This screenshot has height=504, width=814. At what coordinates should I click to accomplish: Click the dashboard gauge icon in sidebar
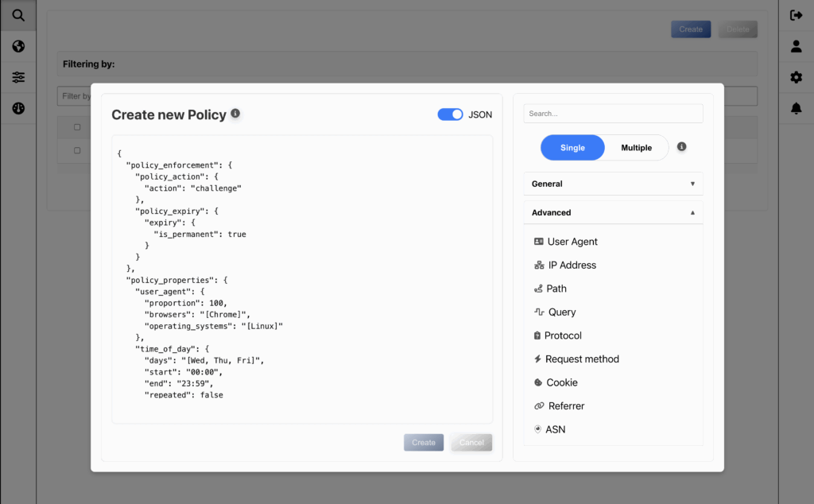(18, 108)
